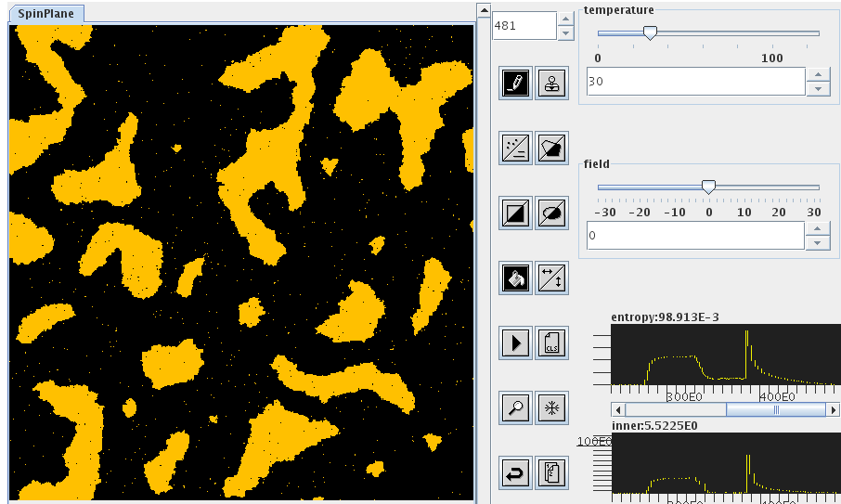Toggle the polygon shape diagonal button
Image resolution: width=841 pixels, height=504 pixels.
551,148
